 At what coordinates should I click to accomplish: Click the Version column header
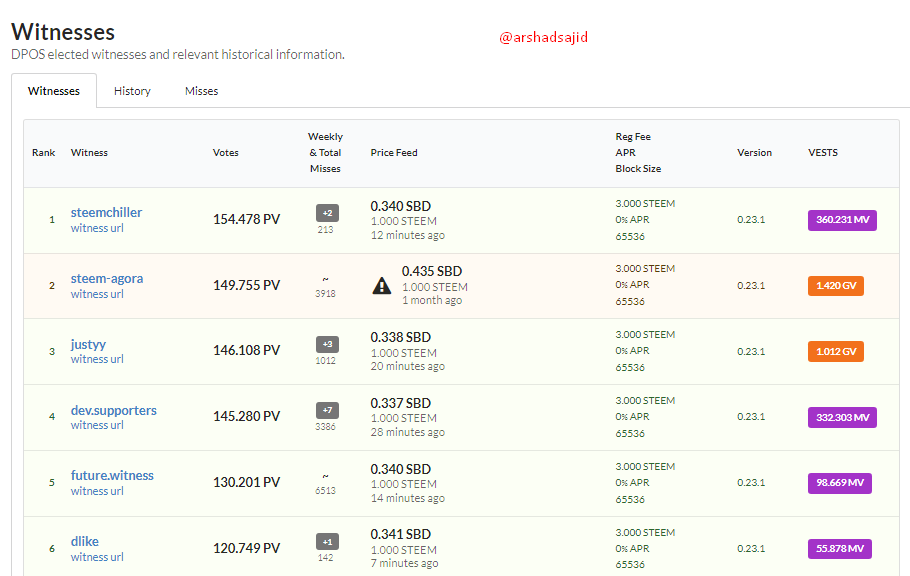754,153
